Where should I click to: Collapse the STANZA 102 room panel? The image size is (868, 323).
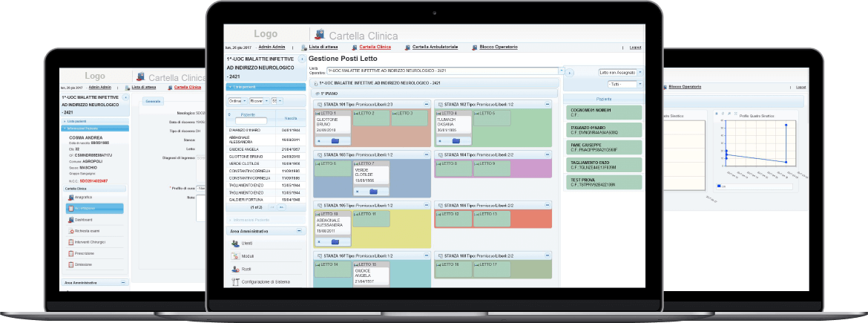point(548,104)
